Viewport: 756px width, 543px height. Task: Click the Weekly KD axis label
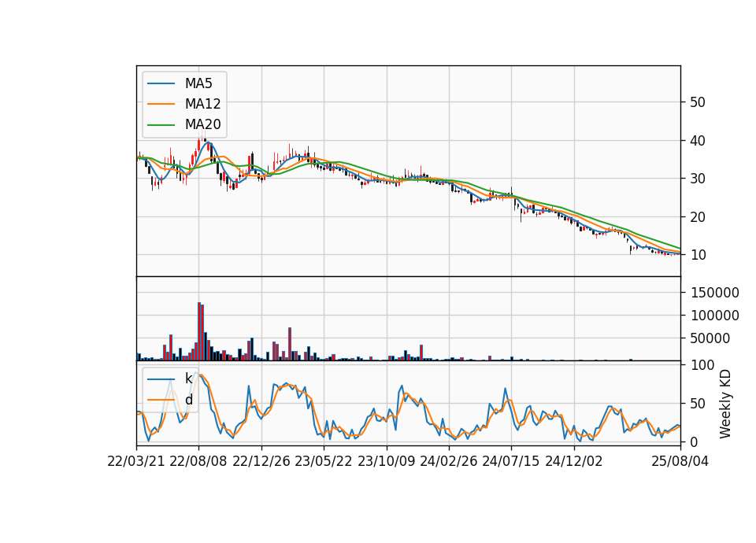725,404
